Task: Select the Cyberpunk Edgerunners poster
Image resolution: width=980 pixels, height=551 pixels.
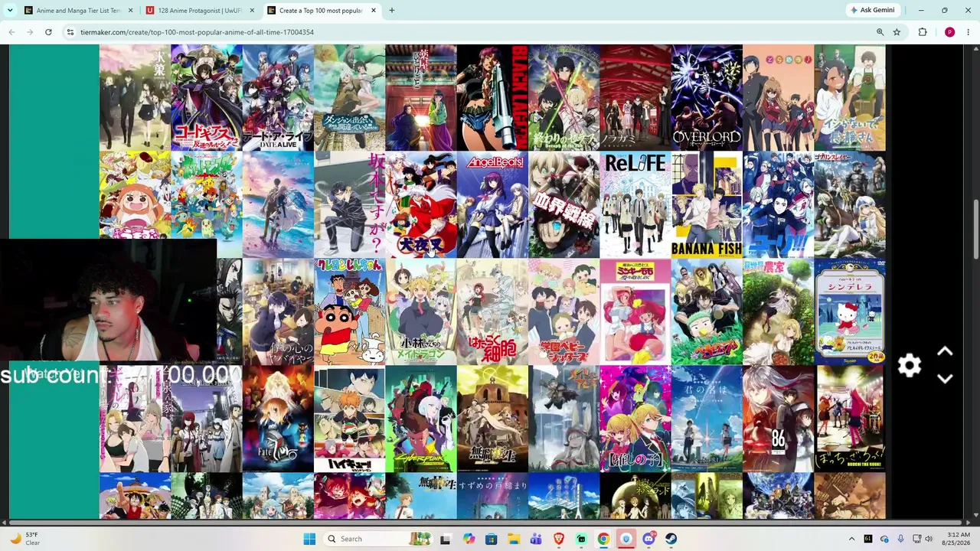Action: [420, 419]
